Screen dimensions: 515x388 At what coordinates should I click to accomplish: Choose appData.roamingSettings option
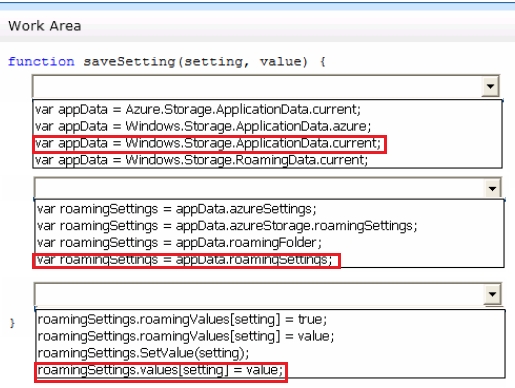[185, 259]
